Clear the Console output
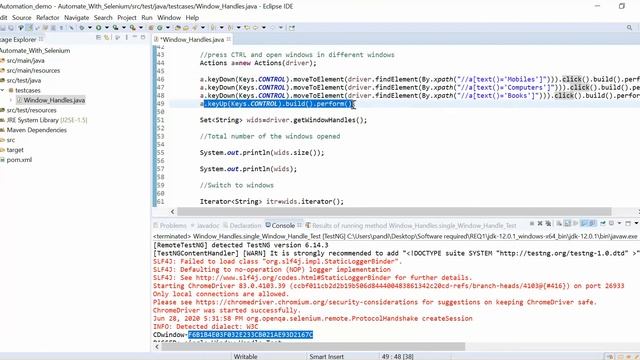 pyautogui.click(x=559, y=223)
